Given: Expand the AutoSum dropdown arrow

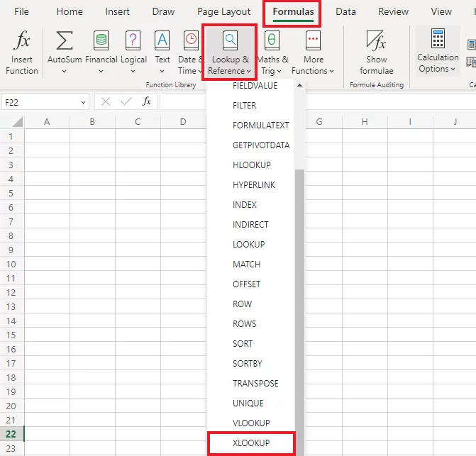Looking at the screenshot, I should pos(64,72).
